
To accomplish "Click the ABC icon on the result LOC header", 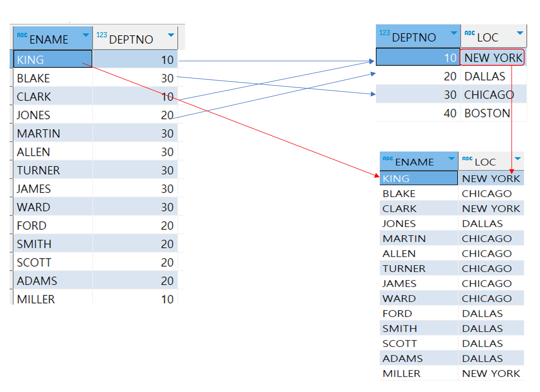I will click(x=467, y=159).
